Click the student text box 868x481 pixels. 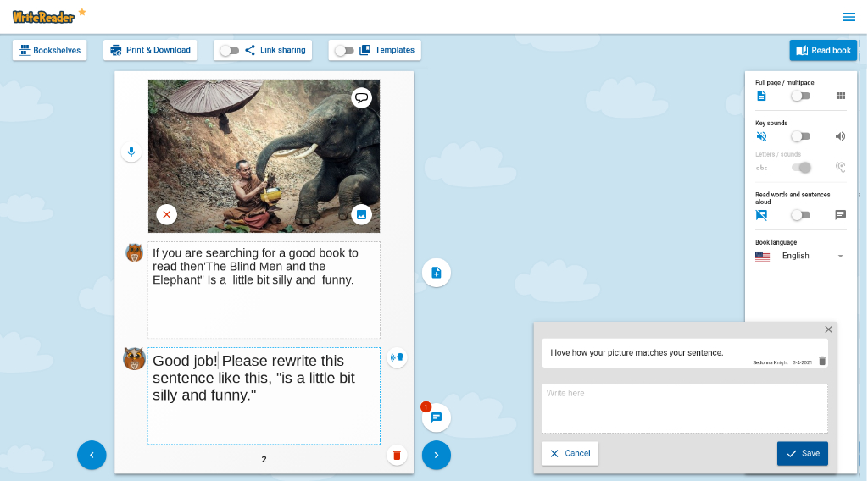tap(264, 290)
